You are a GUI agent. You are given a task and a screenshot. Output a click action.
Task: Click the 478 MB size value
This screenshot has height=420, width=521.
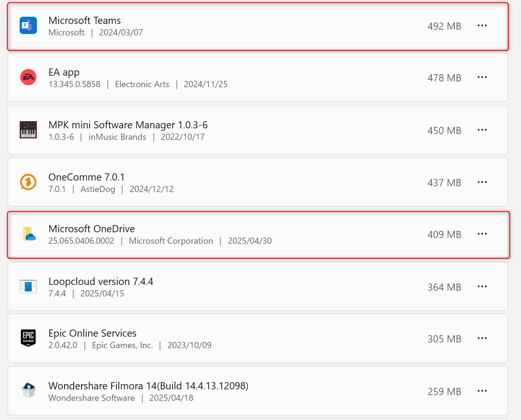pyautogui.click(x=444, y=78)
